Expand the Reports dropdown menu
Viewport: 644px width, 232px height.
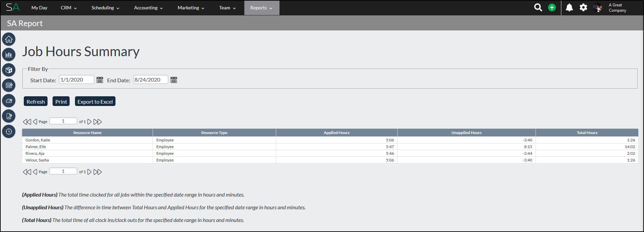[261, 8]
